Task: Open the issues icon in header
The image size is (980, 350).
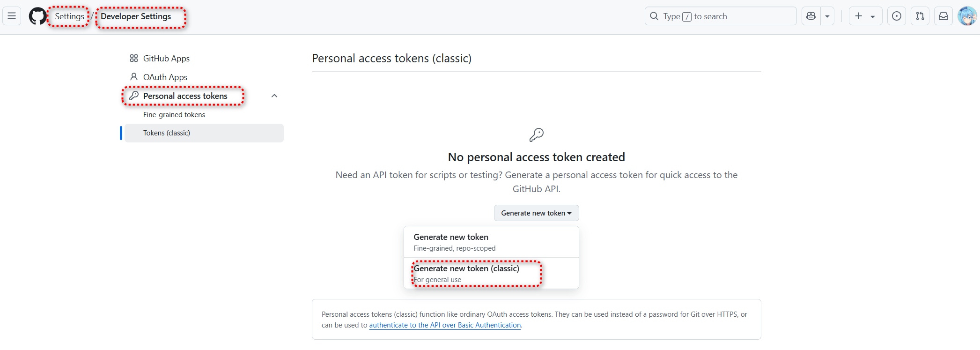Action: coord(896,16)
